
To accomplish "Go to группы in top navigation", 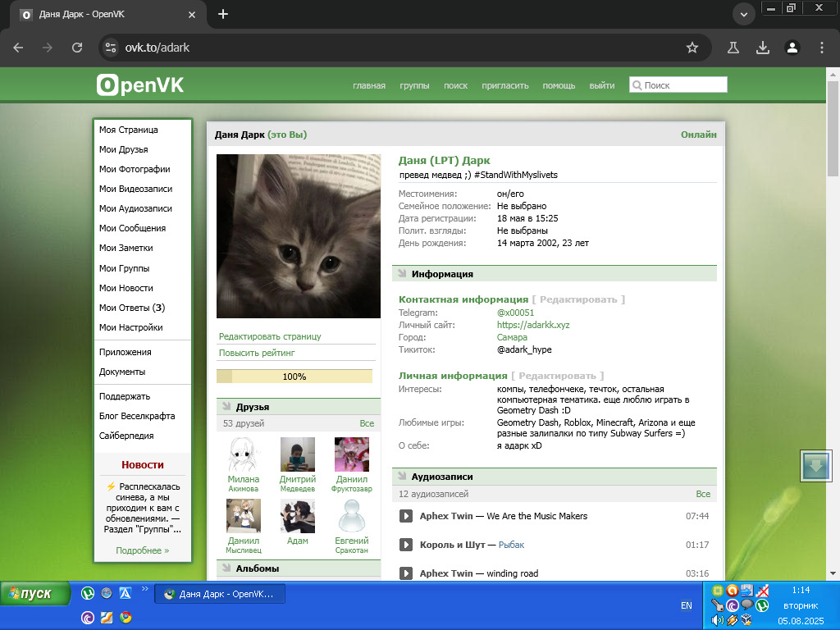I will coord(414,85).
